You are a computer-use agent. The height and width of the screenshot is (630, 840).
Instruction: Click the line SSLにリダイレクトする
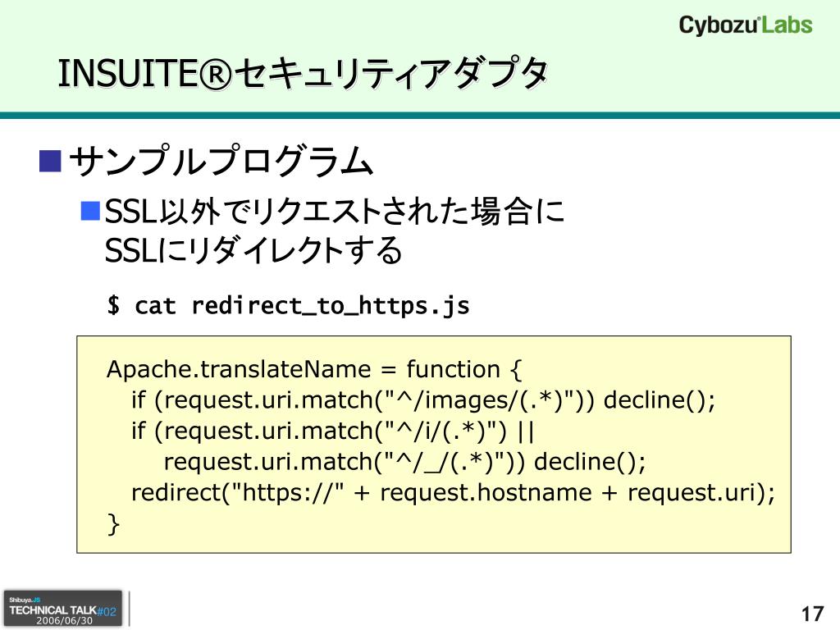point(253,250)
